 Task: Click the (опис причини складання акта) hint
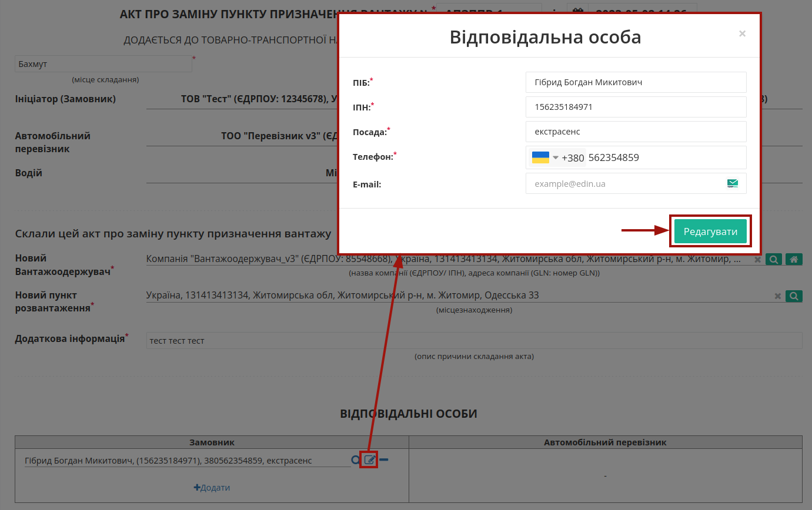pos(474,357)
